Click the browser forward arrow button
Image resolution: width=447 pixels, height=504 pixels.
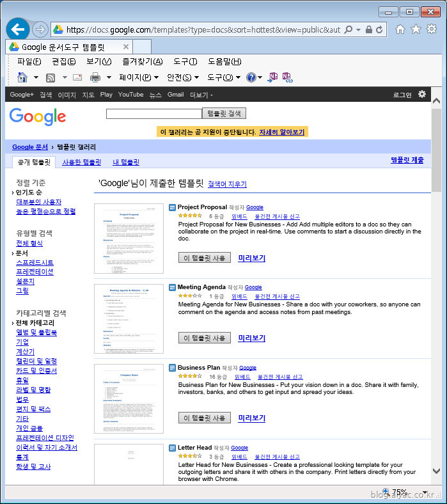40,29
